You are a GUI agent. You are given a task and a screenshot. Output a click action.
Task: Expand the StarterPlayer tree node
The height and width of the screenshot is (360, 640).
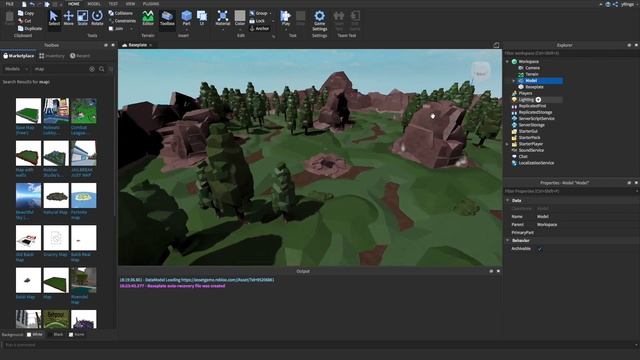pos(508,144)
